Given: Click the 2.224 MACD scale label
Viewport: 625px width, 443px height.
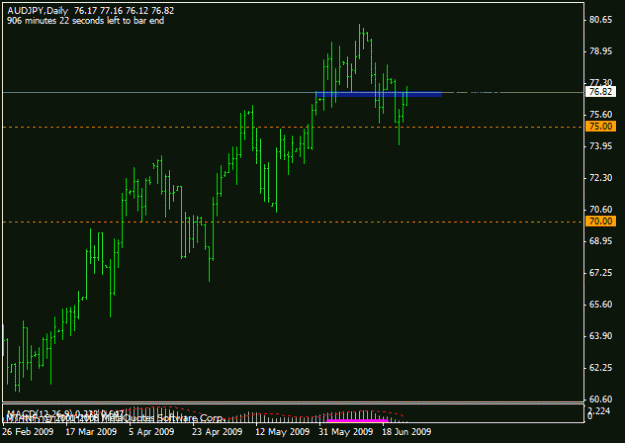Looking at the screenshot, I should [599, 411].
